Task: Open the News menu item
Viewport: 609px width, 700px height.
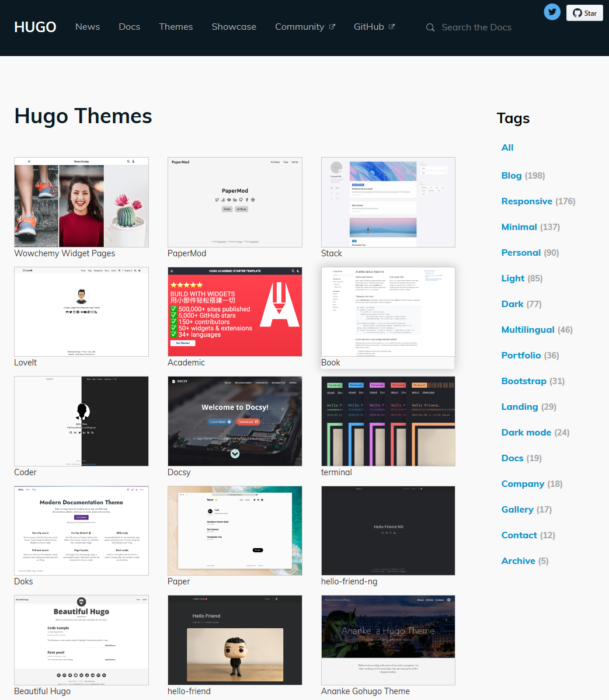Action: (88, 27)
